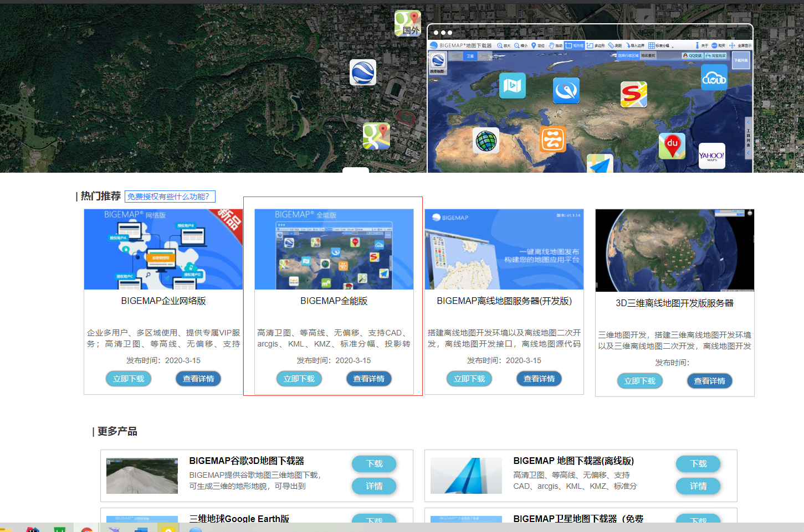This screenshot has height=532, width=804.
Task: Click the 测距 measure distance tool
Action: [x=615, y=45]
